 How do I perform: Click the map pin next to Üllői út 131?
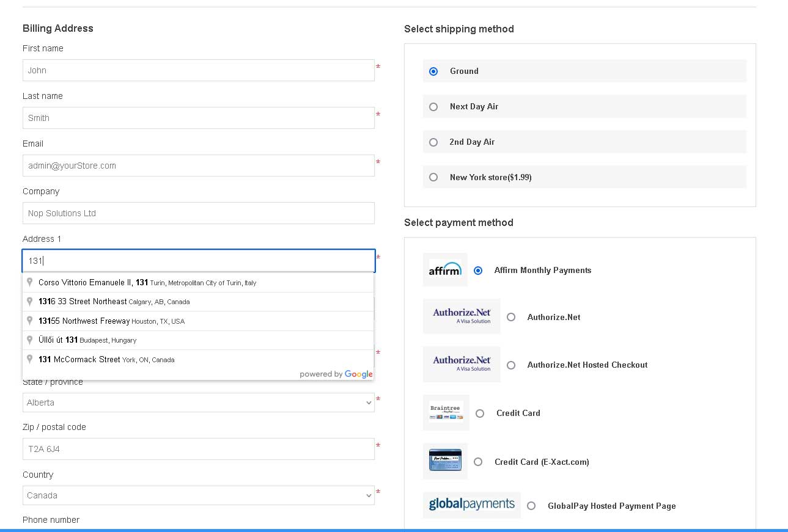(x=29, y=340)
